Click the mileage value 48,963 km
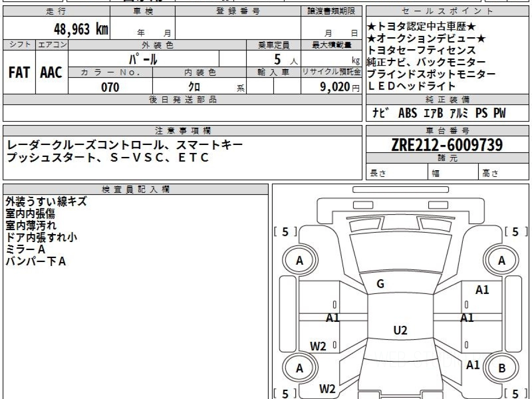 point(81,29)
